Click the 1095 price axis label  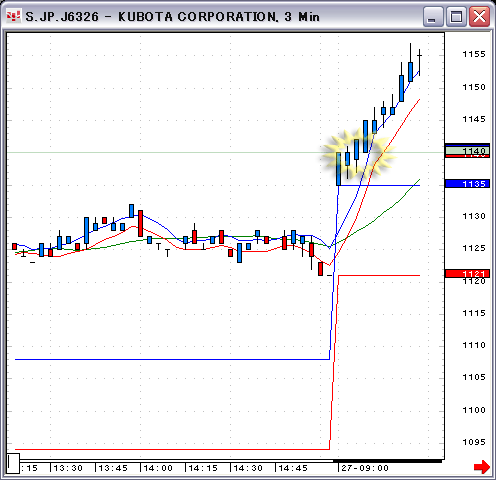click(x=474, y=442)
